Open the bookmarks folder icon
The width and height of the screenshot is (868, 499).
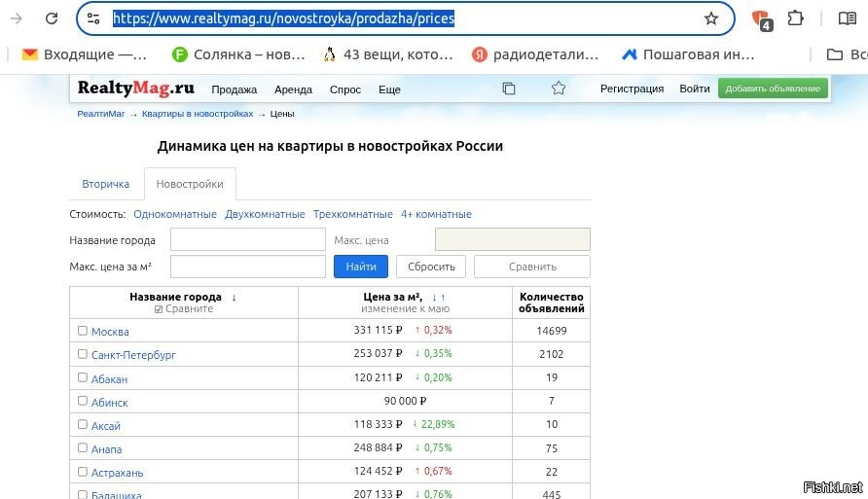point(834,54)
